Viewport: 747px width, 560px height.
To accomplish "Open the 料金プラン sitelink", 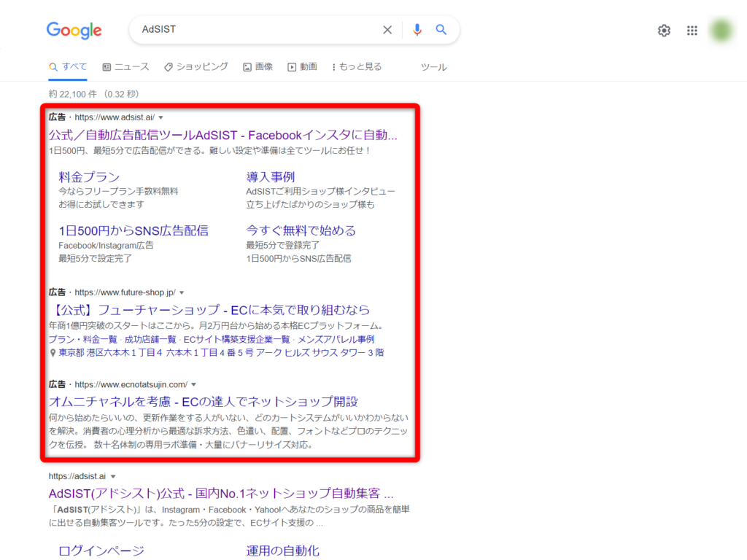I will click(x=89, y=177).
